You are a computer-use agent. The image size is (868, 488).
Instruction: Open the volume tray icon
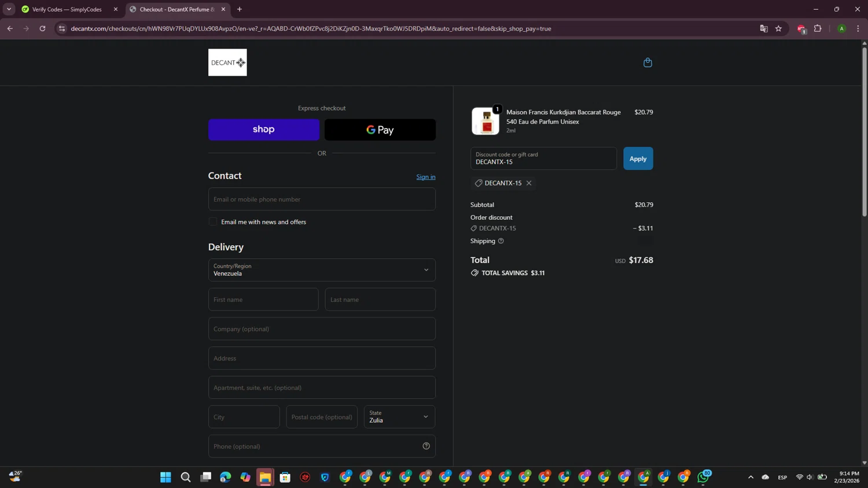coord(810,477)
